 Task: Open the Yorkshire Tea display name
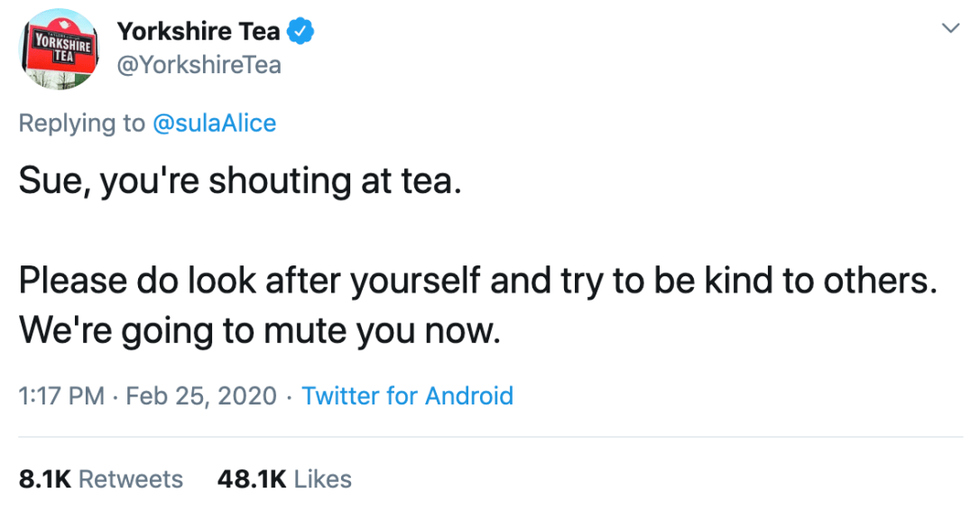coord(199,32)
